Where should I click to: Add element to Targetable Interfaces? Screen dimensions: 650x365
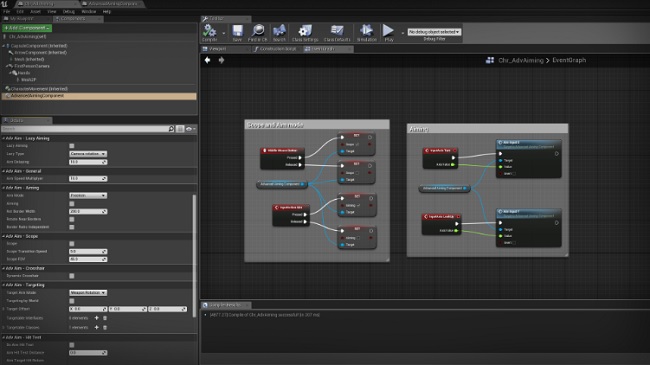[97, 318]
